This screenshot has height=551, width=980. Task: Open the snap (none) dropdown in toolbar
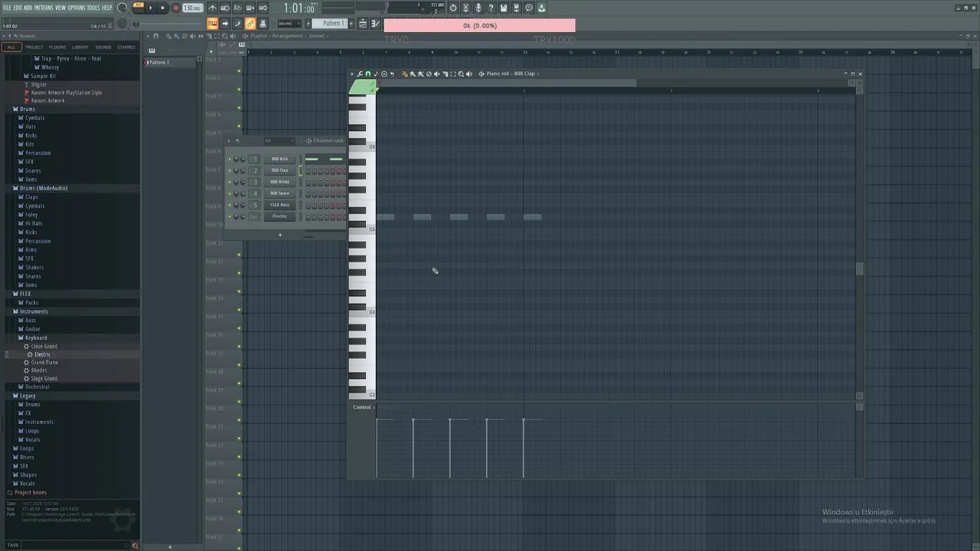coord(289,24)
